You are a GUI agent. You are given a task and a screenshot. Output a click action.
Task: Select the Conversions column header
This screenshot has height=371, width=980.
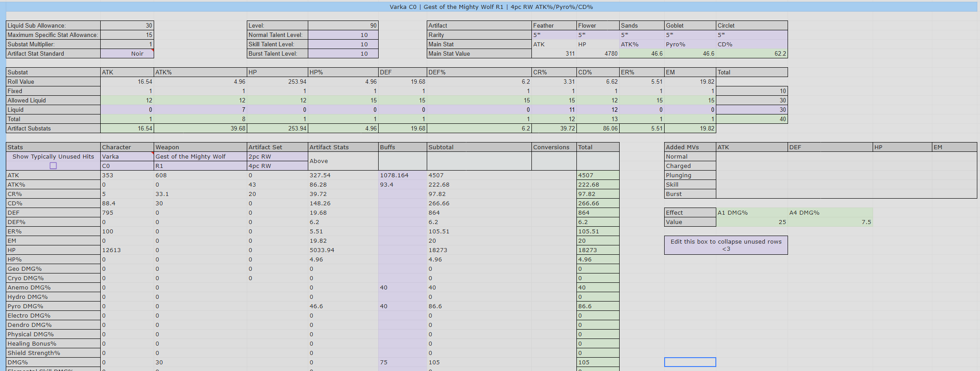(x=554, y=147)
